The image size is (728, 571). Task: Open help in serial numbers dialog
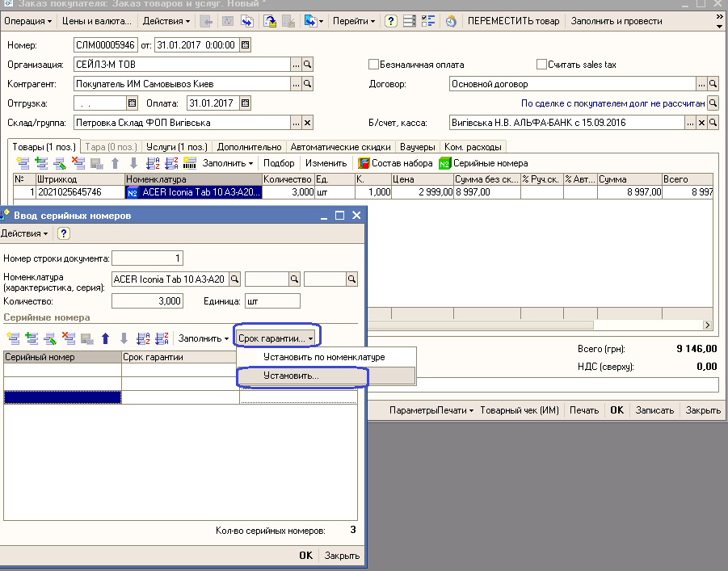64,233
